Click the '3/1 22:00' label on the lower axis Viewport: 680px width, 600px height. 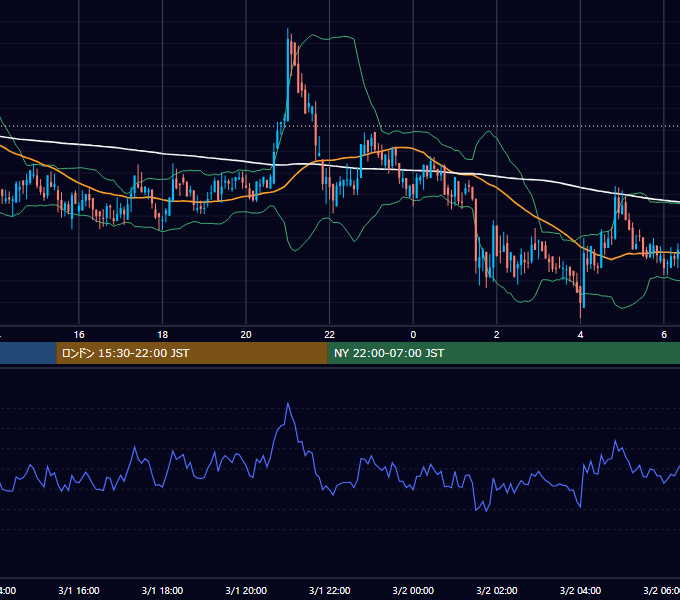(330, 590)
